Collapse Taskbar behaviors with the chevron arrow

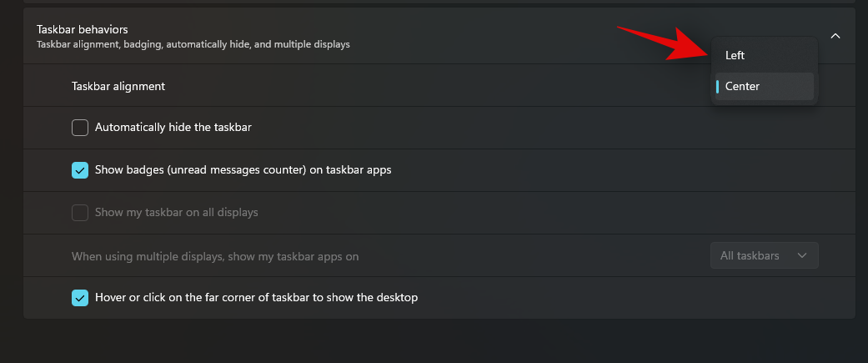pyautogui.click(x=835, y=36)
